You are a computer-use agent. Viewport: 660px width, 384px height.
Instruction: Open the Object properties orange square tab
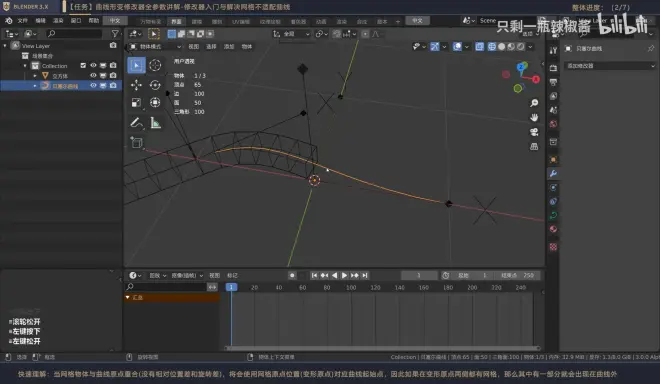click(x=553, y=160)
